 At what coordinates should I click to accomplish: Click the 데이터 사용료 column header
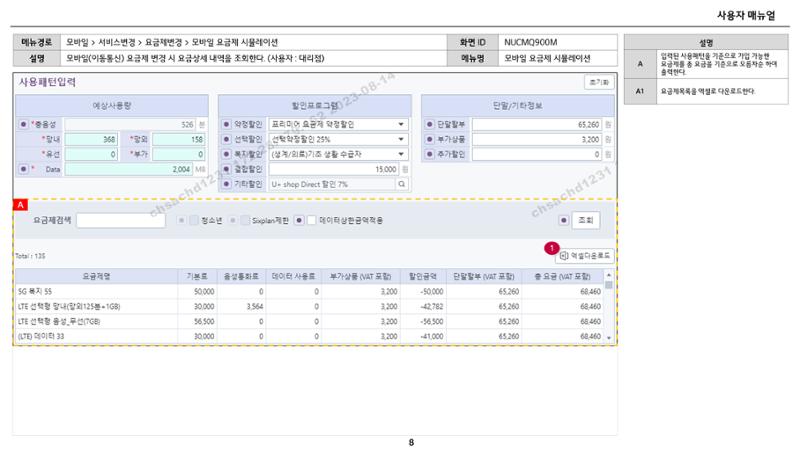pos(293,276)
